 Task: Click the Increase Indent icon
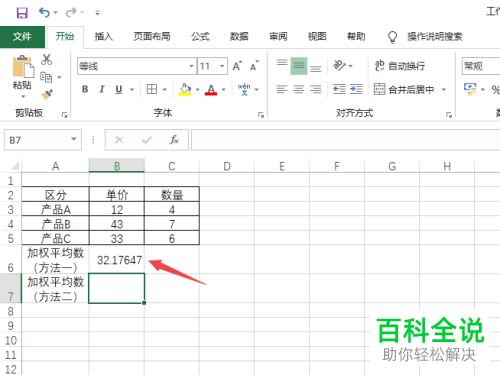(356, 89)
